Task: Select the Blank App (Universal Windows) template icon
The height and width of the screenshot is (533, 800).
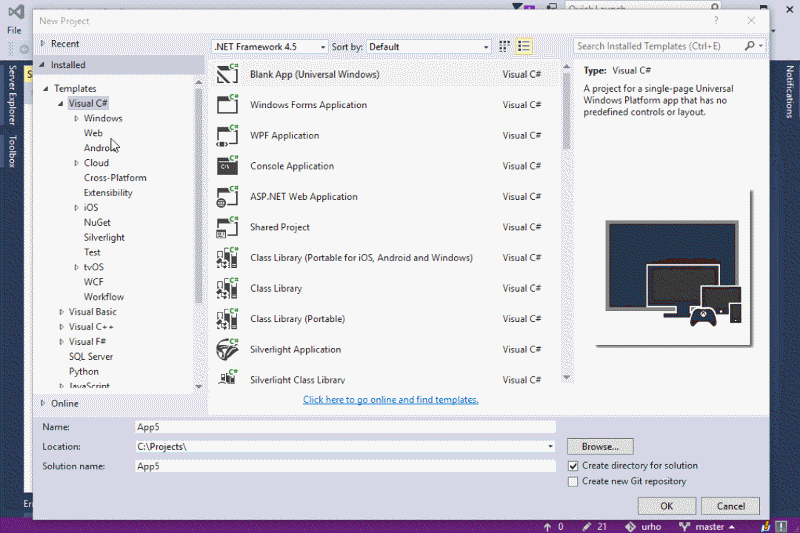Action: tap(228, 74)
